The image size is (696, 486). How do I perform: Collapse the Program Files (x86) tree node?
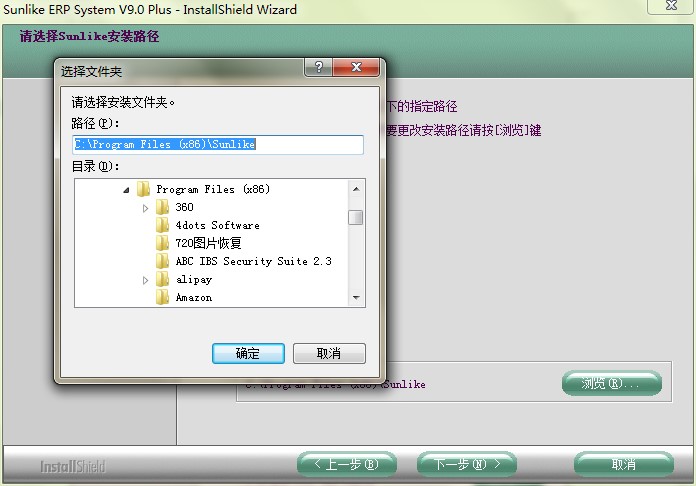tap(127, 190)
